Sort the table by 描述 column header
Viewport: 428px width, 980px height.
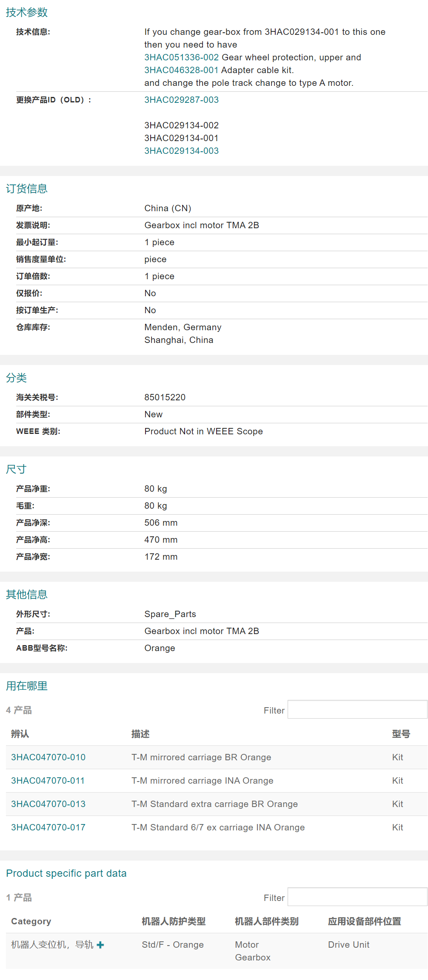(140, 734)
